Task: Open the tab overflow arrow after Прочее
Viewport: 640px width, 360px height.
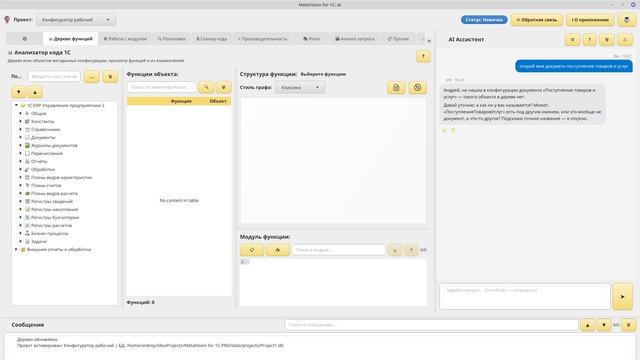Action: click(x=429, y=40)
